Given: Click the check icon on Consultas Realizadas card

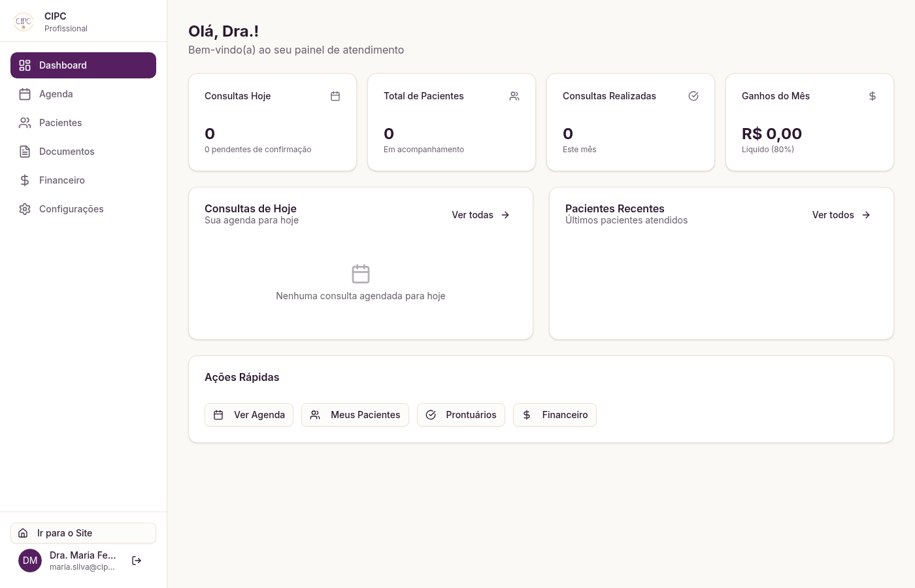Looking at the screenshot, I should (x=693, y=96).
